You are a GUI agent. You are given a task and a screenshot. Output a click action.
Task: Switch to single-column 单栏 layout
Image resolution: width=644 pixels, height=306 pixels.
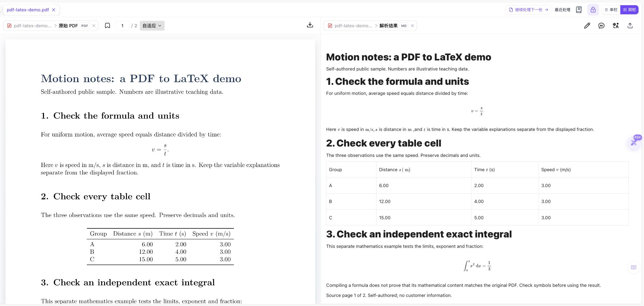click(611, 10)
